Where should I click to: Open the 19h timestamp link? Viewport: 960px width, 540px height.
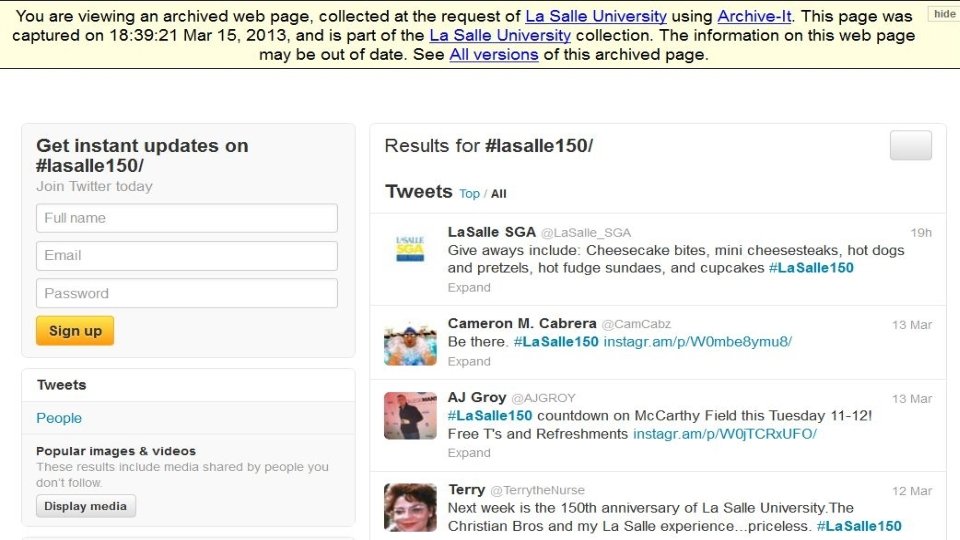click(921, 233)
